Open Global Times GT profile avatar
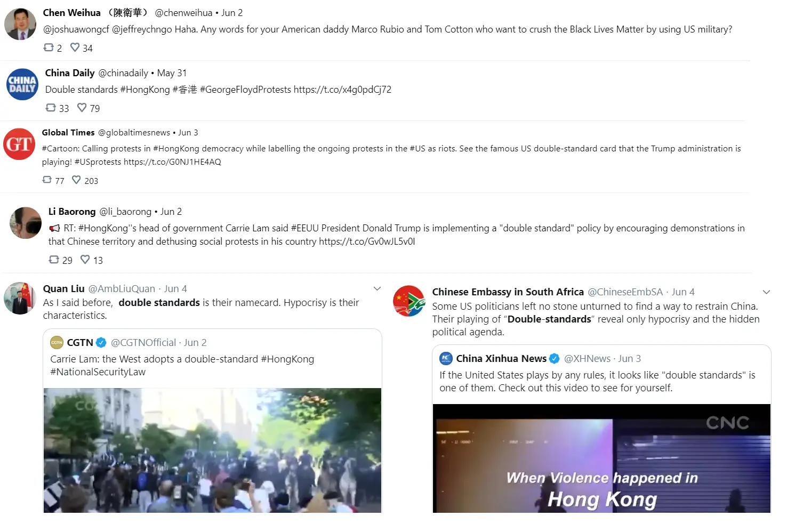 tap(19, 144)
